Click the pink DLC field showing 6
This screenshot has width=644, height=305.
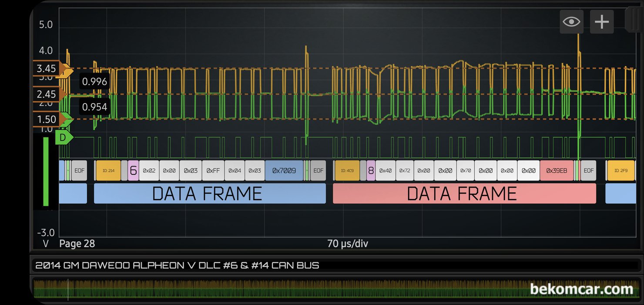pyautogui.click(x=133, y=171)
